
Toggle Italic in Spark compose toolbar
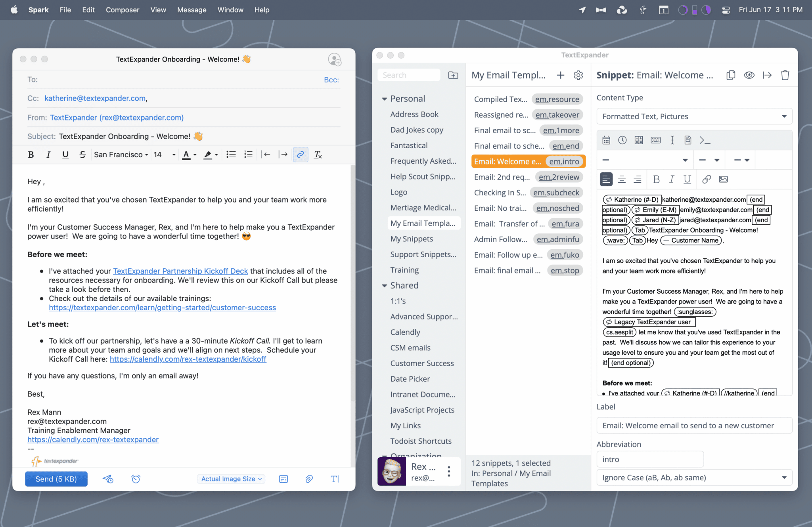48,155
